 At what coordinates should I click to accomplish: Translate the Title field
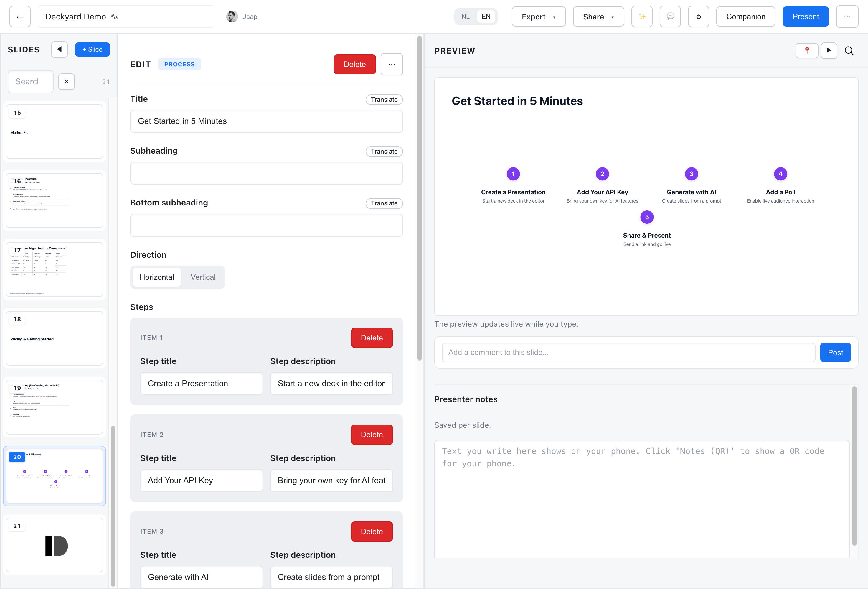coord(384,99)
